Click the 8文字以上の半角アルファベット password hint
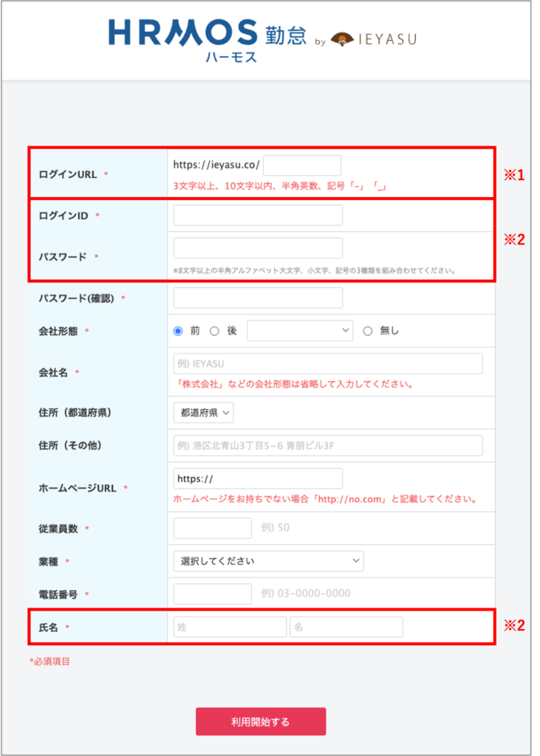The image size is (540, 756). click(x=315, y=270)
